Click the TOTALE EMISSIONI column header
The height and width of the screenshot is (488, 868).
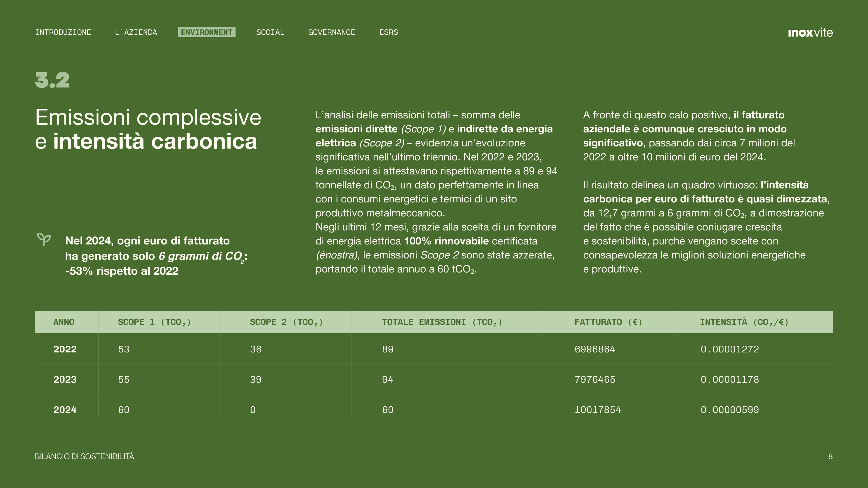click(442, 322)
